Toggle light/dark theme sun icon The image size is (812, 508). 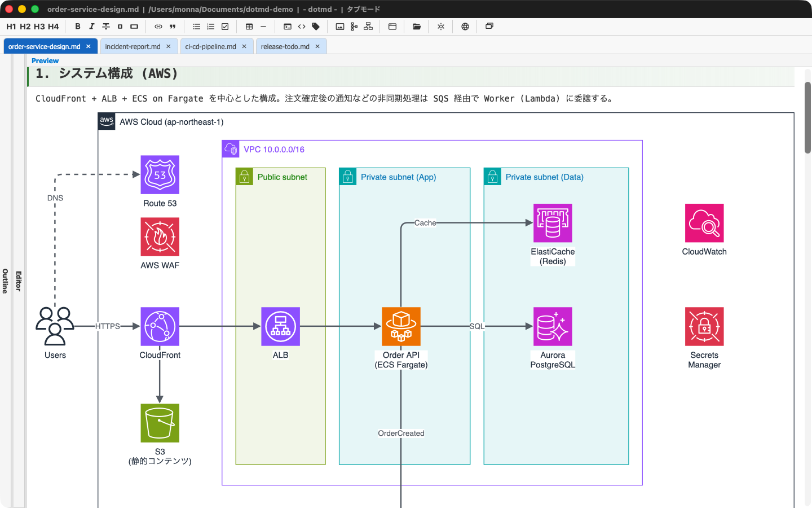click(441, 27)
